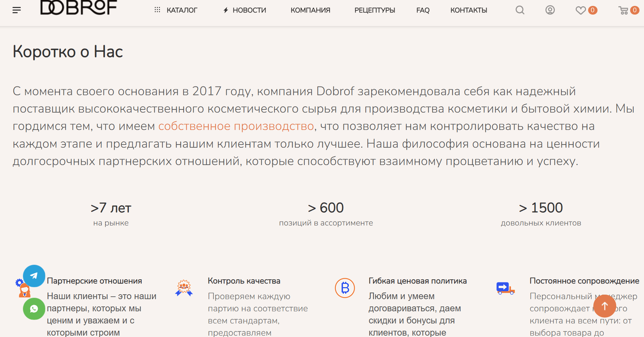
Task: Click the >7 лет statistic
Action: pos(111,208)
